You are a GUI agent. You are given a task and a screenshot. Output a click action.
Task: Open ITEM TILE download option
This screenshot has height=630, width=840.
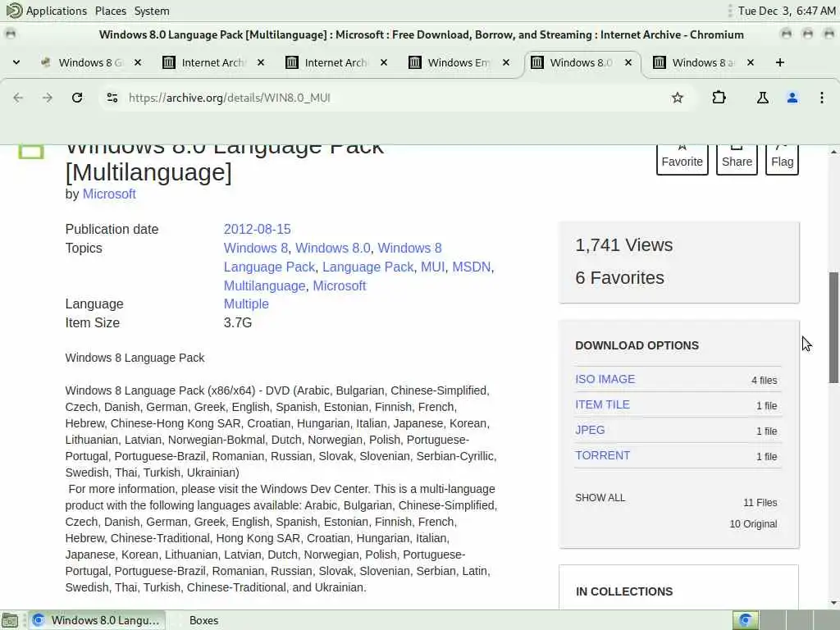(x=602, y=405)
